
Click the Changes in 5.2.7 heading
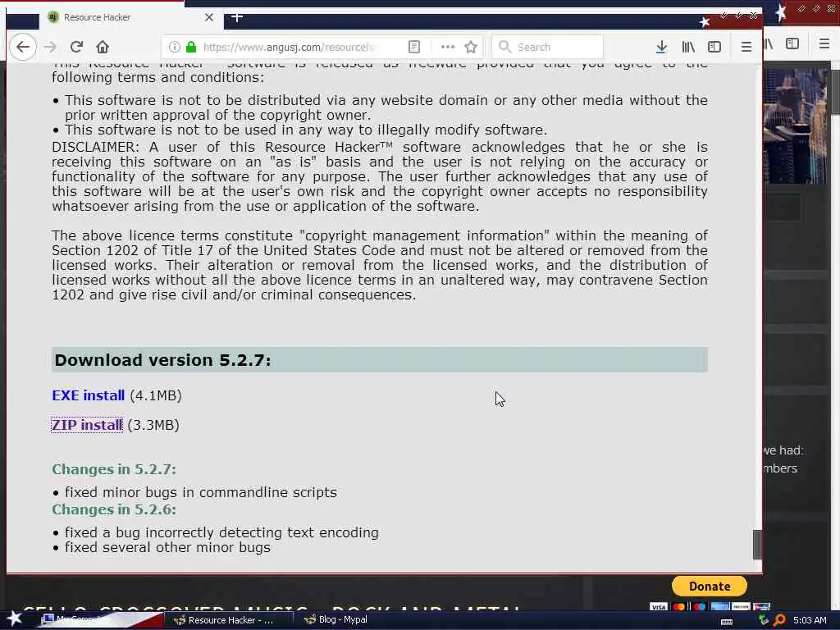114,469
